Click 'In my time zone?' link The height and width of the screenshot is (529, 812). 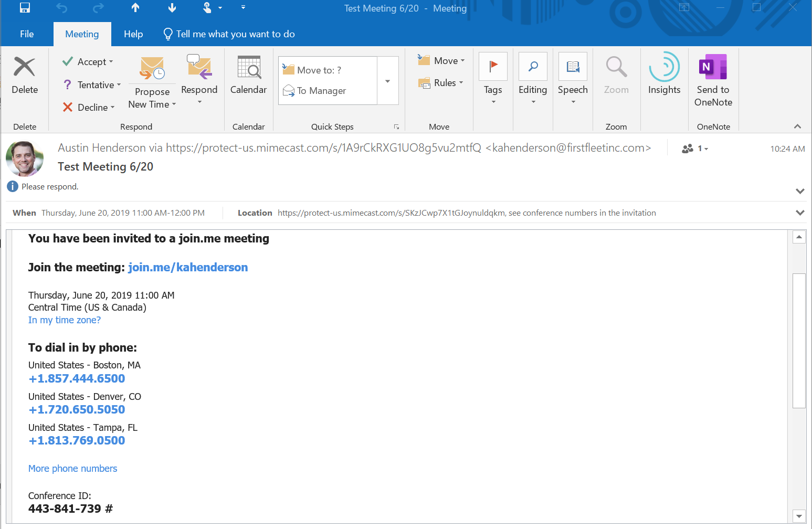65,320
